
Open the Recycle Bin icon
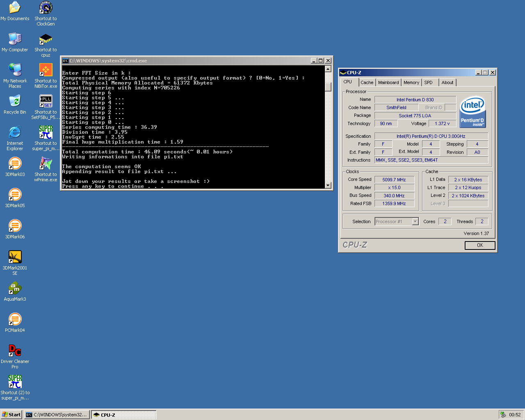point(15,105)
